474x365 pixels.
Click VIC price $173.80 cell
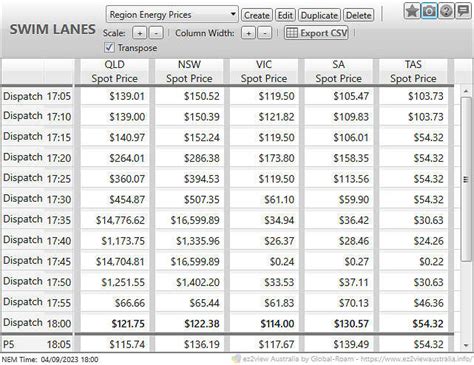[264, 158]
